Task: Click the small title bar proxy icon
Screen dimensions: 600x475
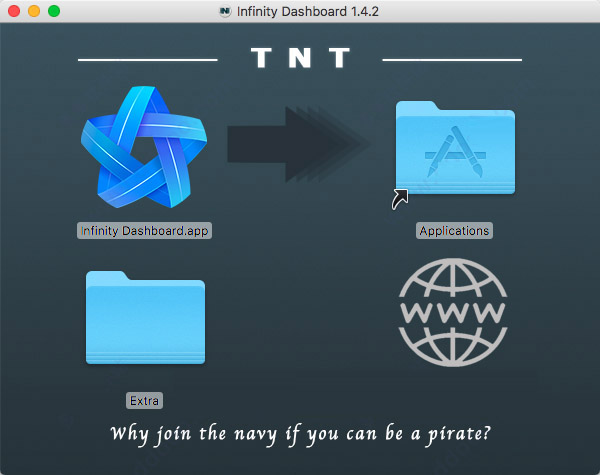Action: click(x=225, y=11)
